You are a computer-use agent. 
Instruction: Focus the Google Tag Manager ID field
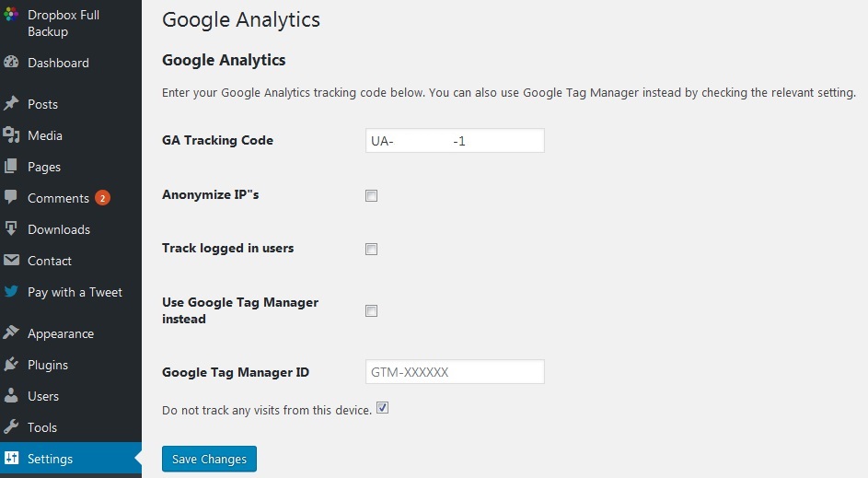pyautogui.click(x=455, y=372)
